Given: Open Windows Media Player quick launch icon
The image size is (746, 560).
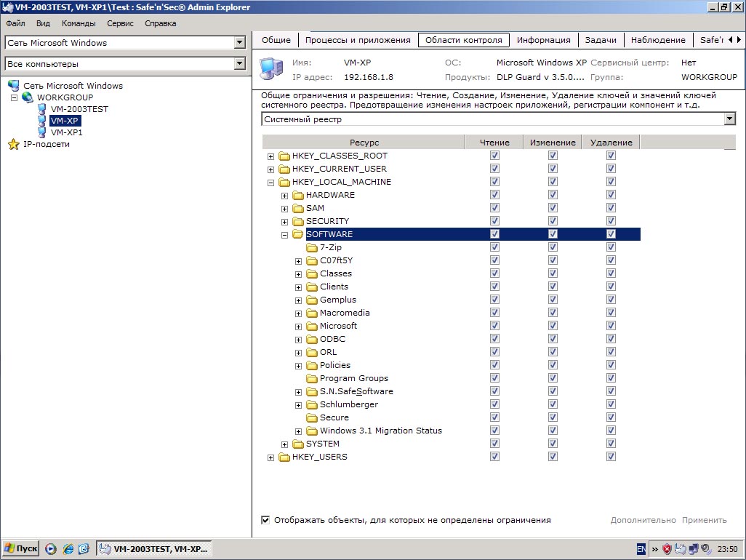Looking at the screenshot, I should click(x=51, y=549).
